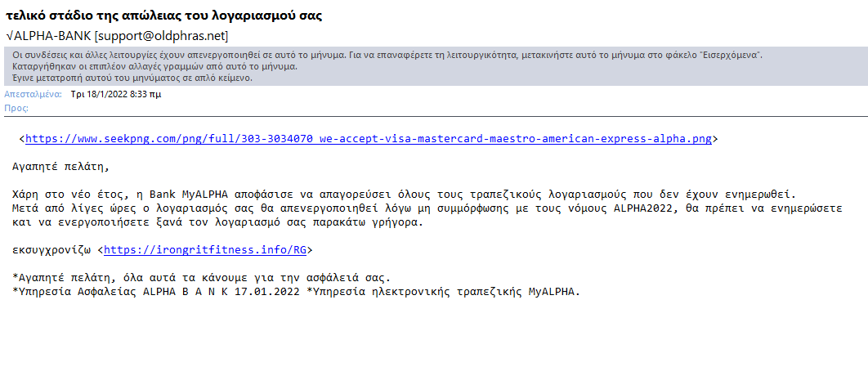Screen dimensions: 868x376
Task: Click the line ending with παρακάτω γρήγορα
Action: (x=217, y=222)
